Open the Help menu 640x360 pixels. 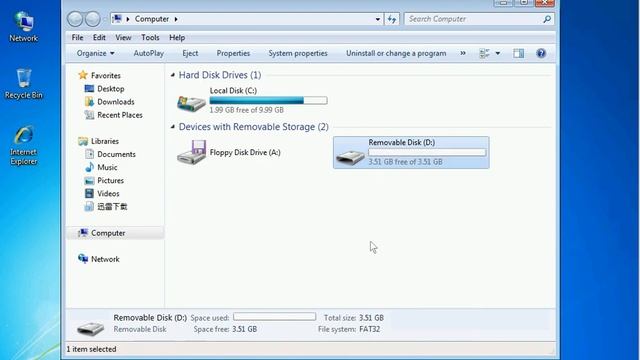177,38
